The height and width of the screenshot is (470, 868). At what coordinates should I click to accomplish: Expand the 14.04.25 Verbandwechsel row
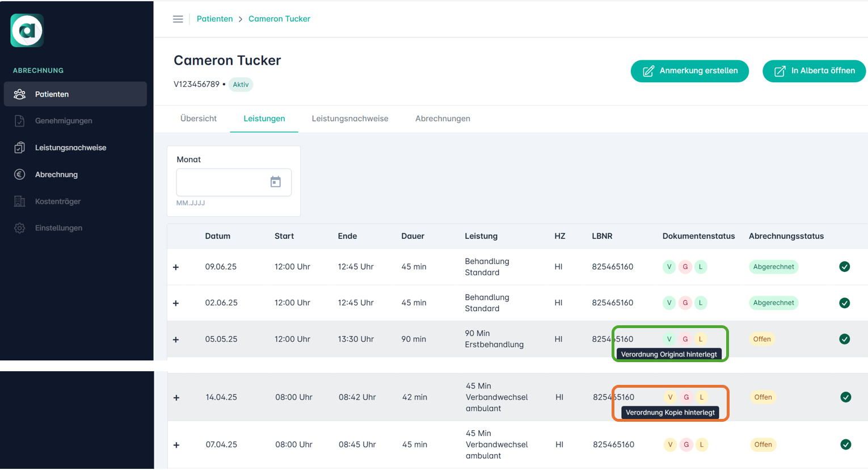[176, 398]
